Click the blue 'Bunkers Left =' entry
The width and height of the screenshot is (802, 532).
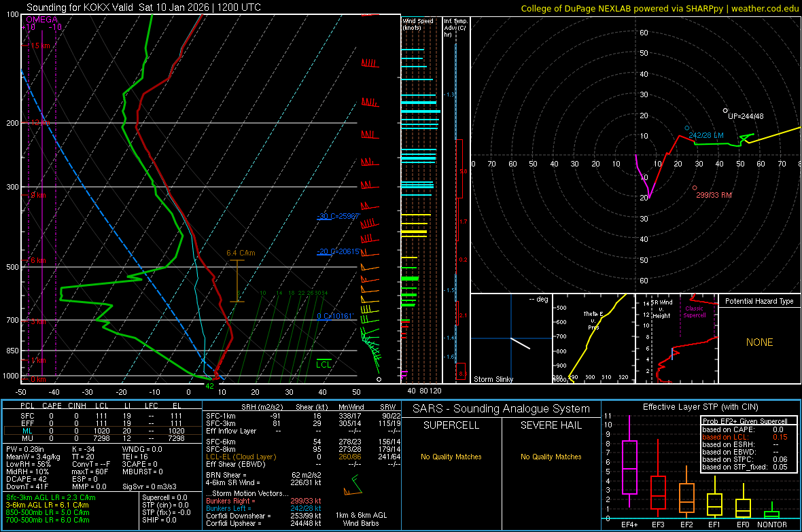click(x=264, y=508)
